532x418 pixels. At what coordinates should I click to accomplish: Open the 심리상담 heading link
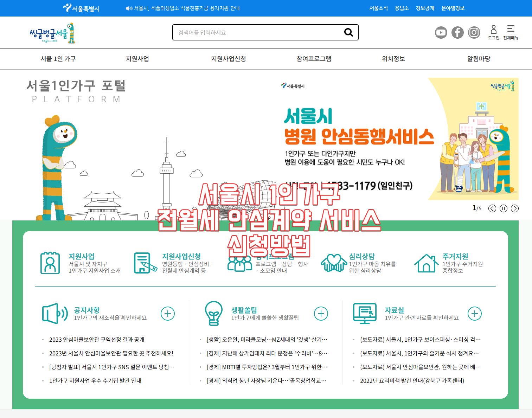[x=362, y=256]
